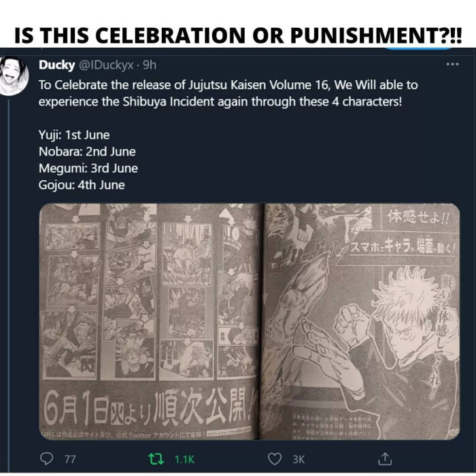The width and height of the screenshot is (476, 476).
Task: Open the three-dot more options menu
Action: click(452, 64)
